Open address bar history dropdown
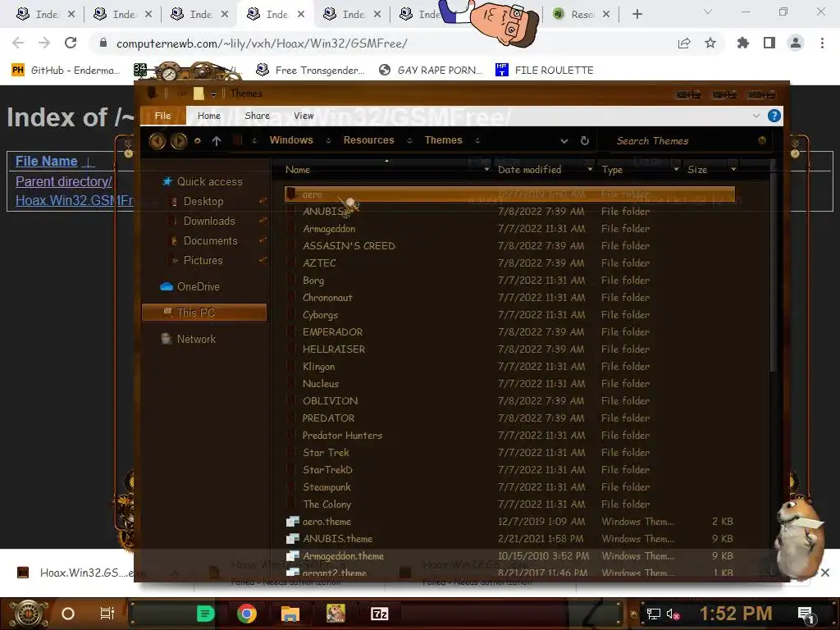 point(564,141)
